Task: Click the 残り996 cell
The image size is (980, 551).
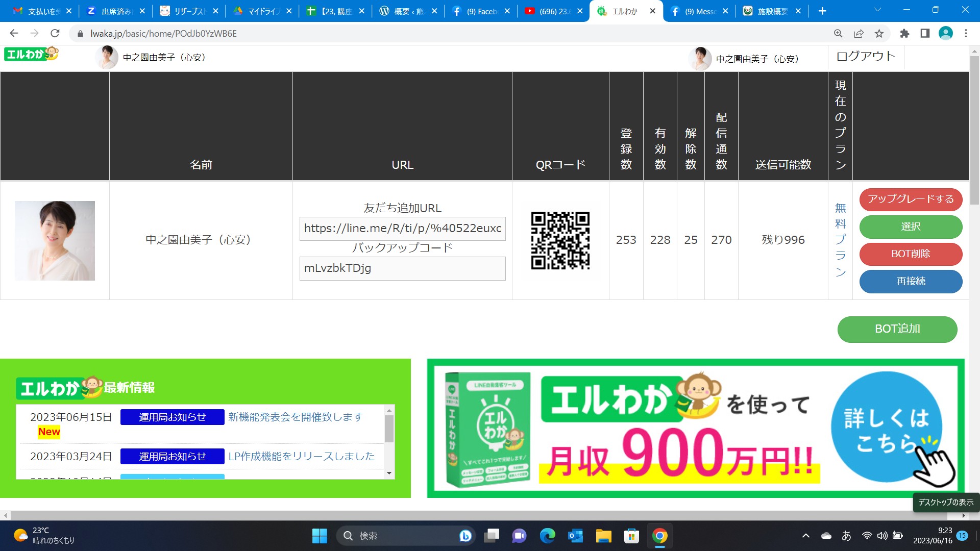Action: click(x=783, y=240)
